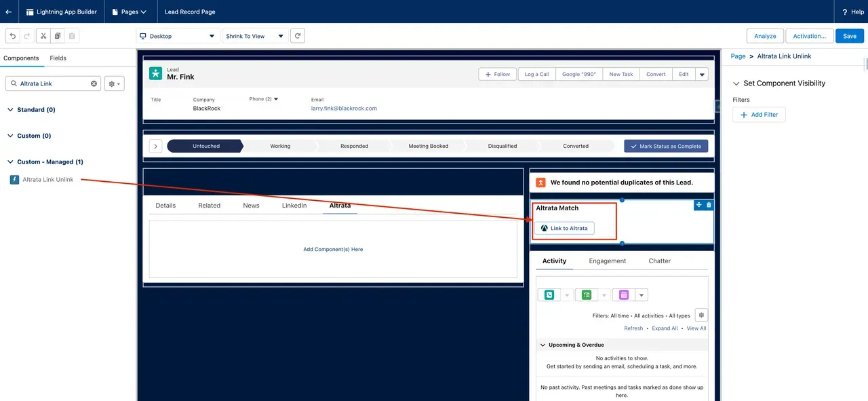Viewport: 868px width, 401px height.
Task: Click the Link to Altrata button
Action: tap(564, 229)
